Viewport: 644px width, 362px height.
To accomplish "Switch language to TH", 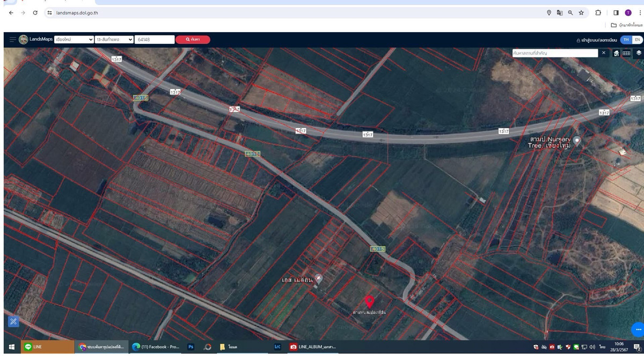I will (626, 40).
